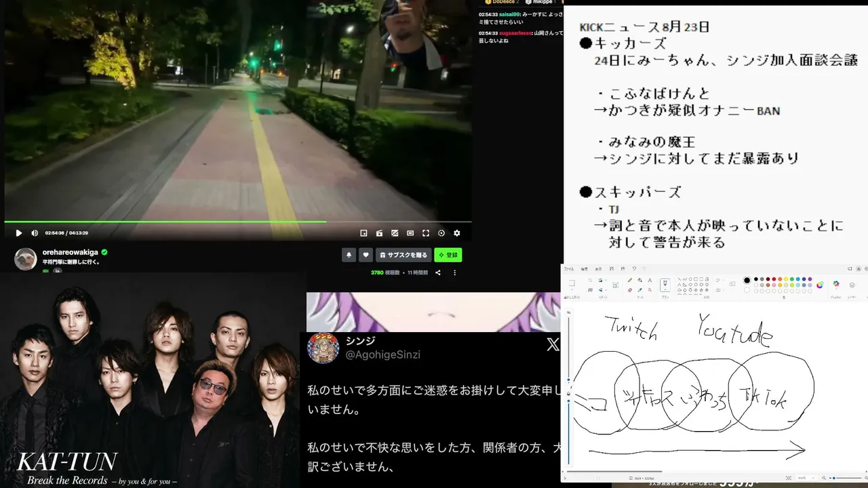Open the orehareowakiga channel name link
Viewport: 868px width, 488px height.
tap(71, 252)
